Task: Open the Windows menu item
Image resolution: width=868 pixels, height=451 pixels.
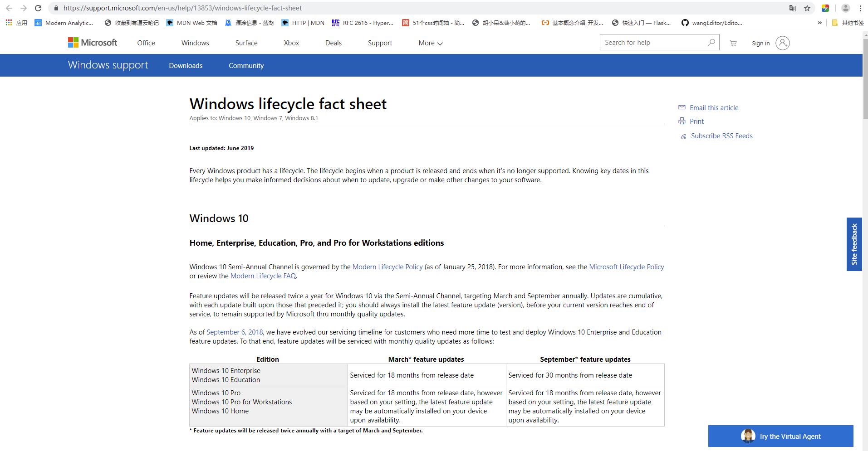Action: point(195,43)
